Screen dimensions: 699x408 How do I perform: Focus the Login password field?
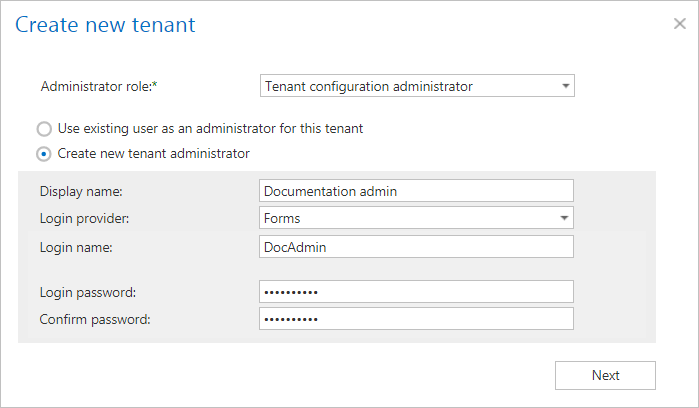[x=416, y=291]
